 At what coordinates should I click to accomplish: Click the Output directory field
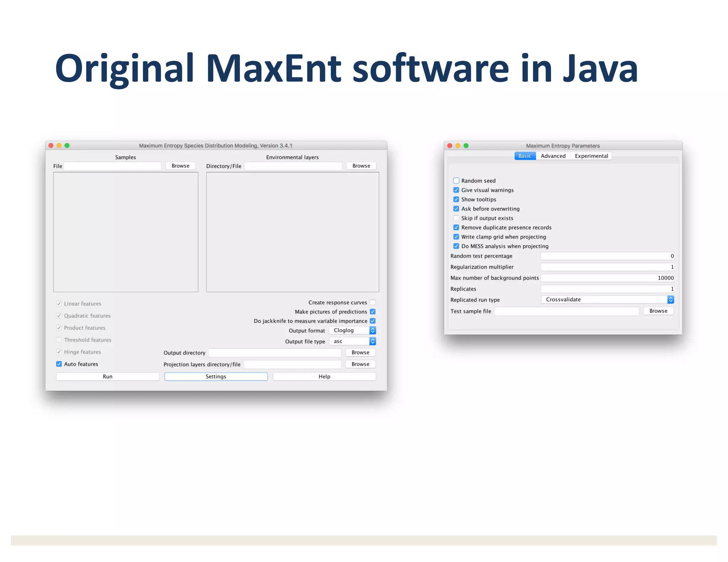(275, 353)
